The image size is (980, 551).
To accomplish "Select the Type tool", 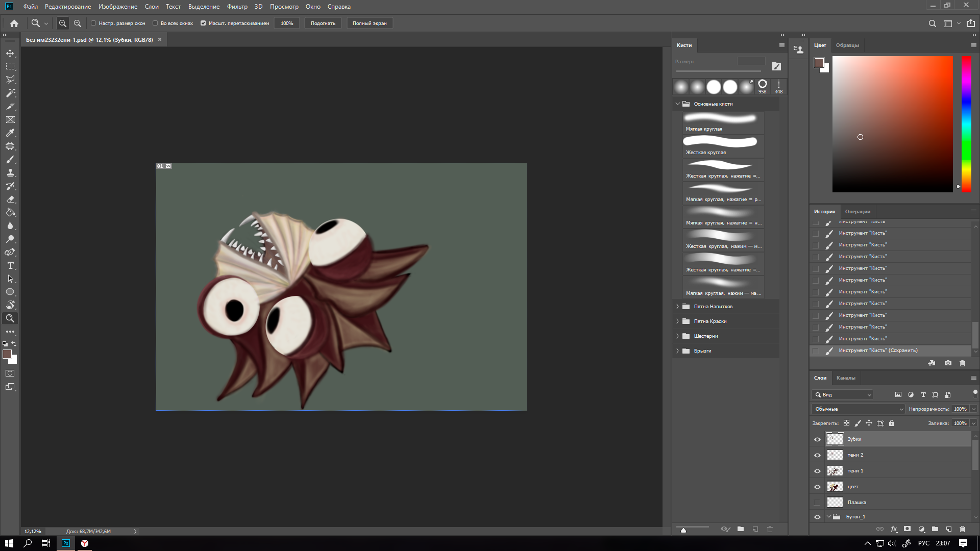I will coord(10,265).
